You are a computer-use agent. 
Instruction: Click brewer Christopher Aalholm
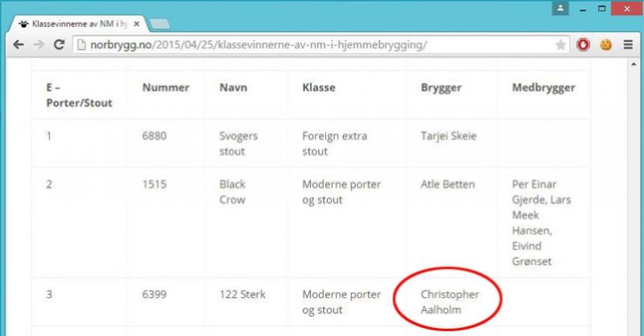(450, 302)
